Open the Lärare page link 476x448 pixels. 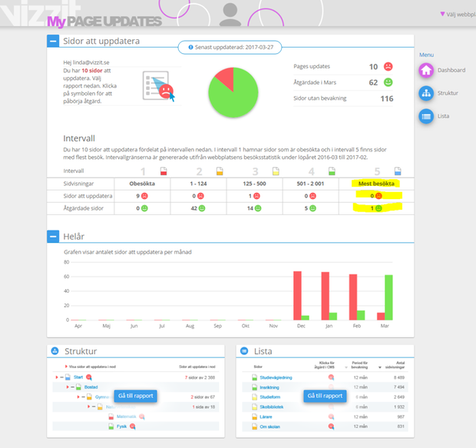click(266, 416)
